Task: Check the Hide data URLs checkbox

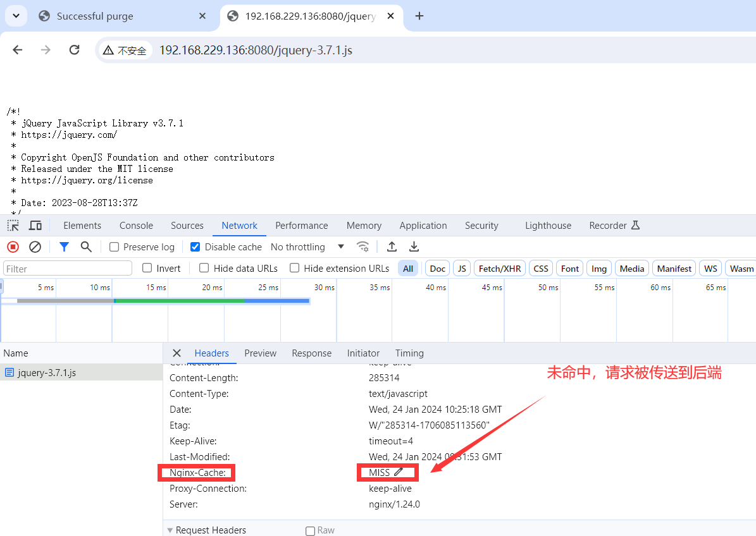Action: (204, 268)
